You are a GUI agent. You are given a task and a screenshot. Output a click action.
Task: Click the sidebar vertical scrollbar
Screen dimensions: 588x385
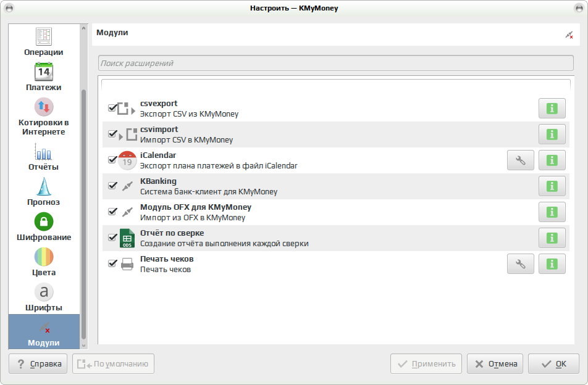click(x=83, y=213)
